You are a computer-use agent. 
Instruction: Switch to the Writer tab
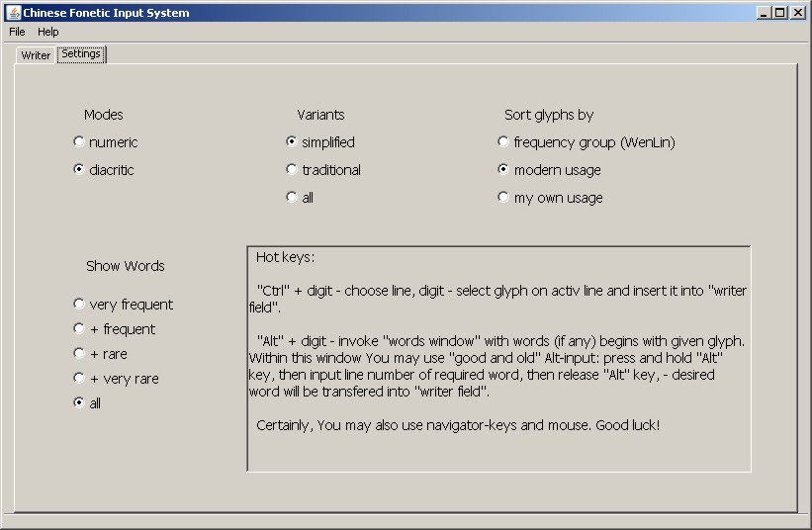click(36, 55)
